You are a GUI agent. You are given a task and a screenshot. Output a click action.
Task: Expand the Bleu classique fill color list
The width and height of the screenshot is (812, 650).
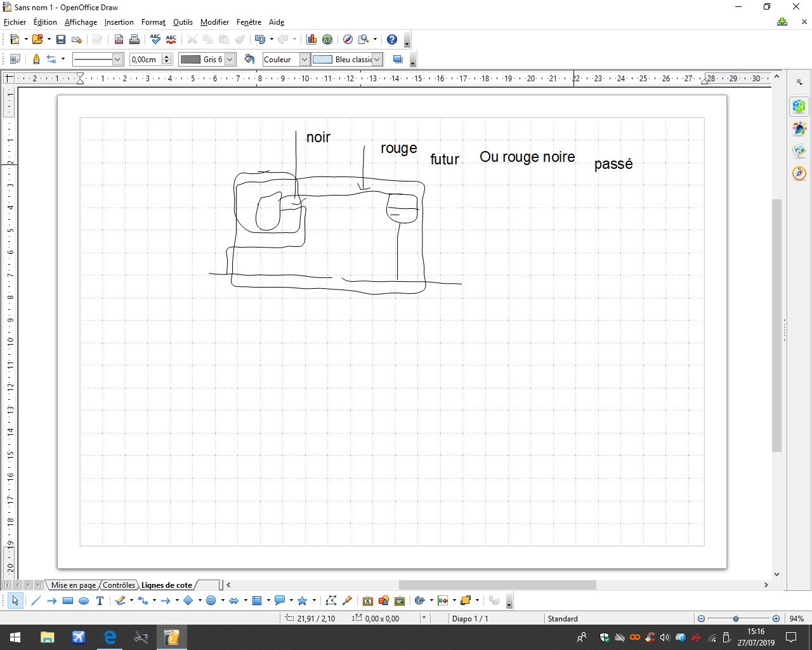377,59
